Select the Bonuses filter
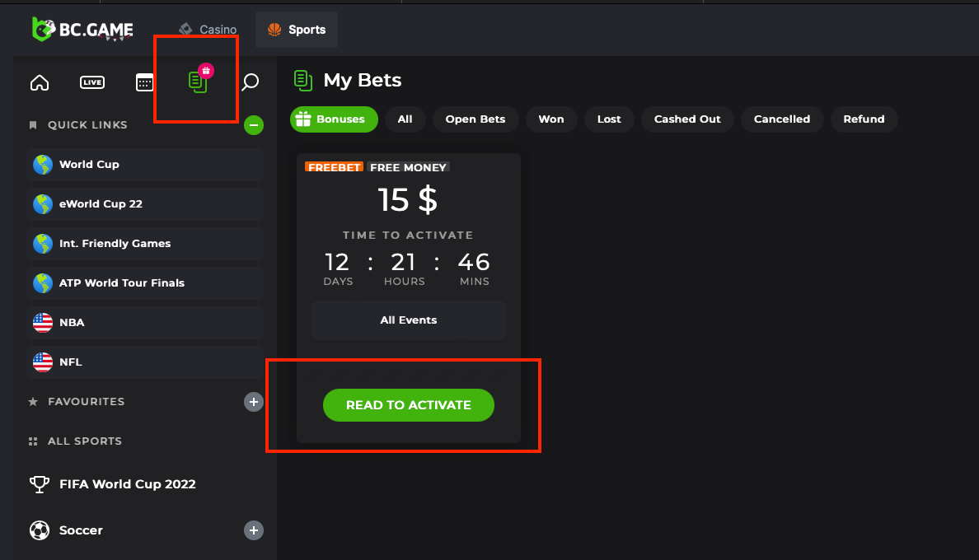The height and width of the screenshot is (560, 979). 334,119
